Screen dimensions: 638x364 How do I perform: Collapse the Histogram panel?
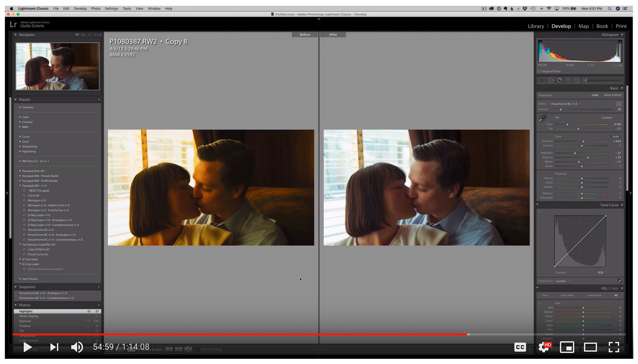click(622, 35)
